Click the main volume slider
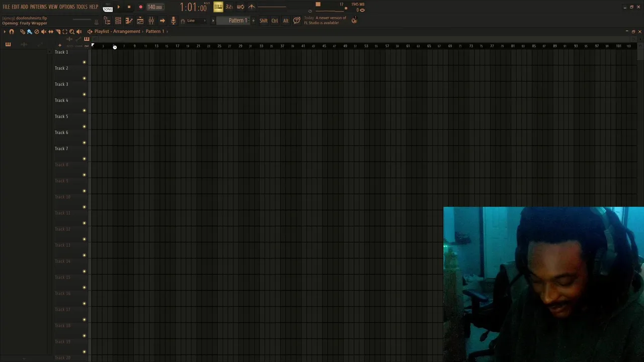Screen dimensions: 644x362 pyautogui.click(x=82, y=19)
